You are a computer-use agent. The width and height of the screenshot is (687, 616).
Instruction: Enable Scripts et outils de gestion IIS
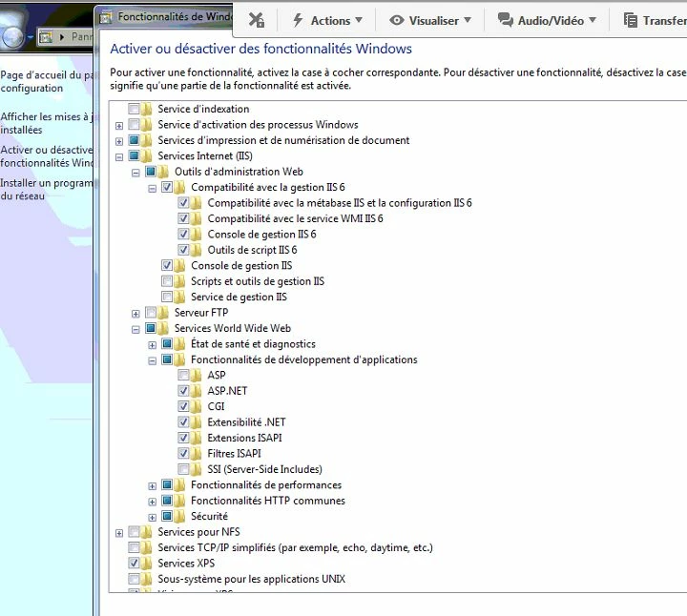pos(167,281)
